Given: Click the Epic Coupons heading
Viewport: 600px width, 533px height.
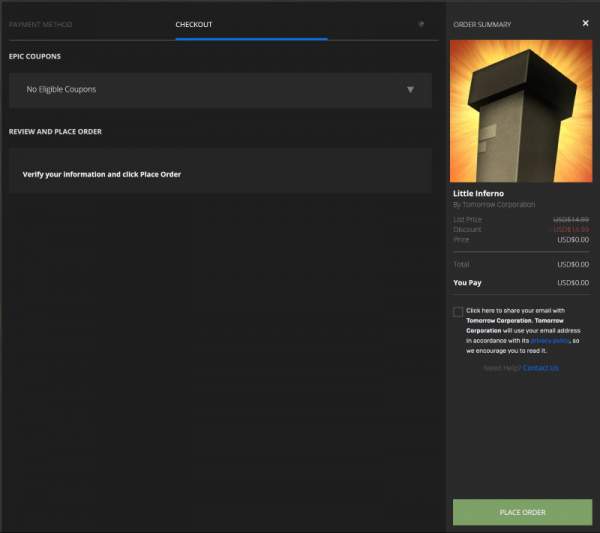Looking at the screenshot, I should pyautogui.click(x=35, y=56).
